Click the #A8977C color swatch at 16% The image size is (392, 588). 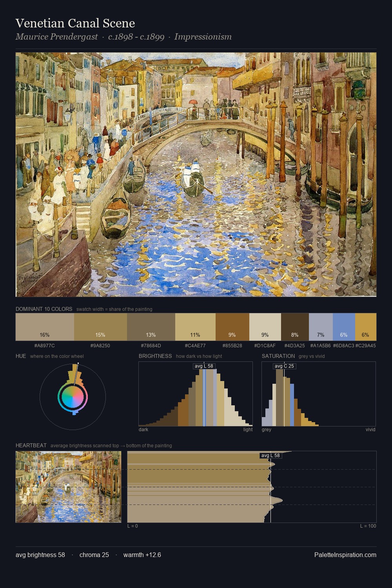tap(45, 327)
